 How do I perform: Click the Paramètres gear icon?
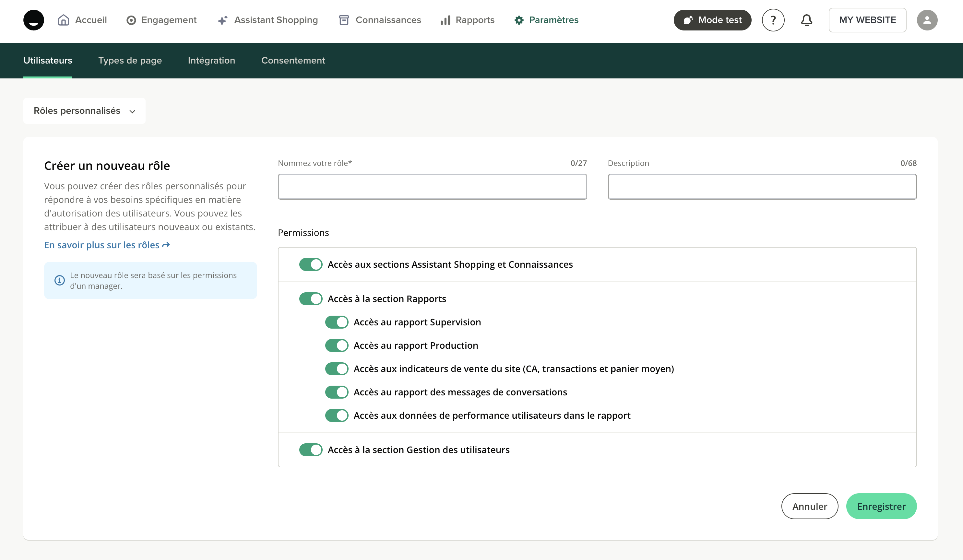coord(519,20)
